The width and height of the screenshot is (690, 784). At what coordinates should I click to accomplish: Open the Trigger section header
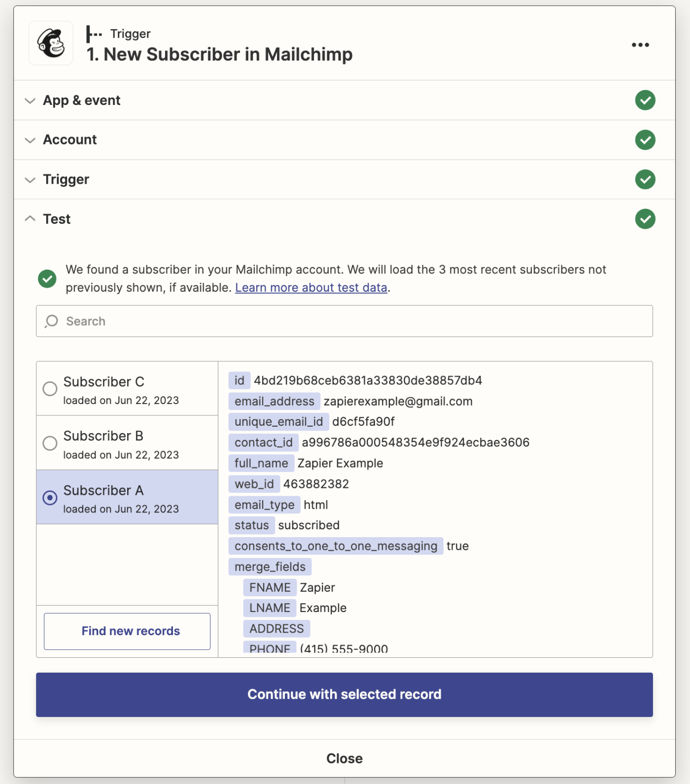tap(66, 179)
